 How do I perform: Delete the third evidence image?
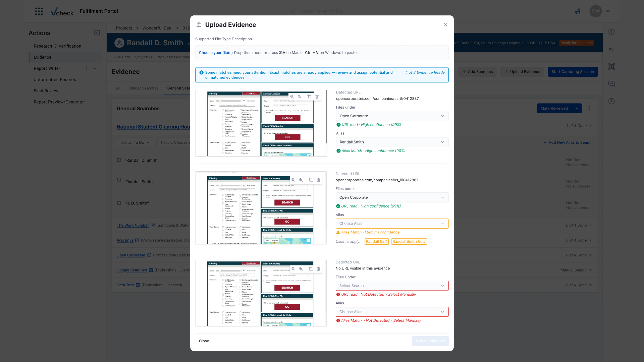pos(318,269)
